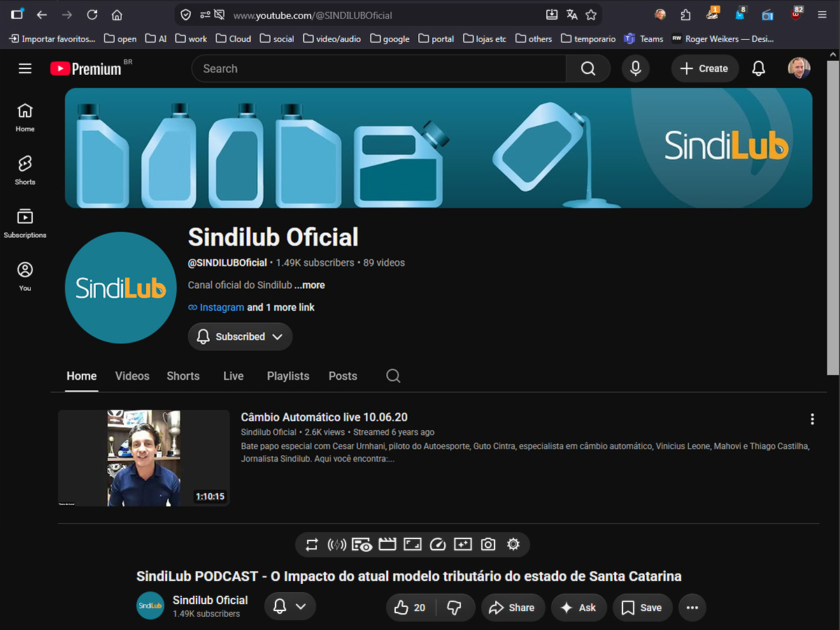The image size is (840, 630).
Task: Translate page icon in address bar
Action: pyautogui.click(x=571, y=15)
